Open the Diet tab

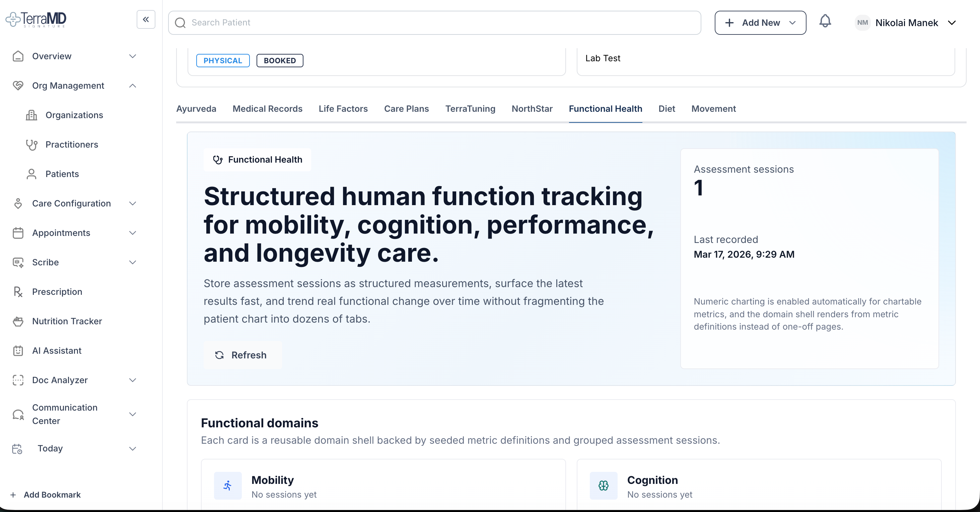pos(667,109)
